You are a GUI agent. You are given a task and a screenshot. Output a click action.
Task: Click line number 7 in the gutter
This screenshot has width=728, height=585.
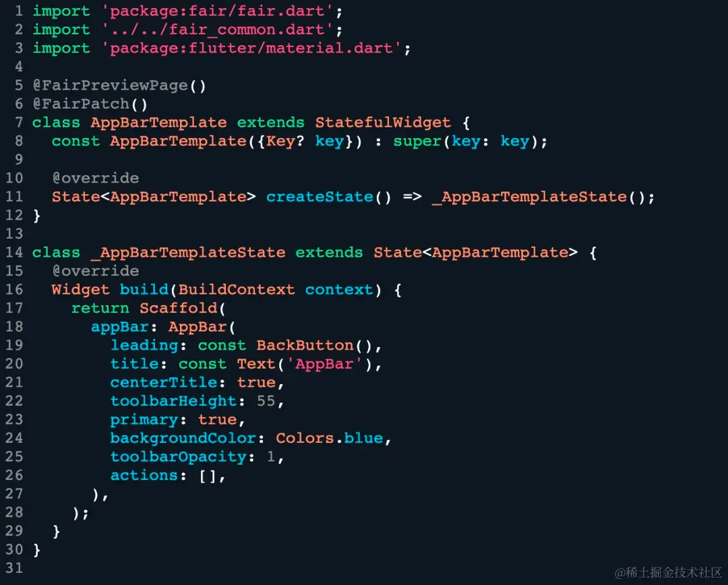point(19,123)
